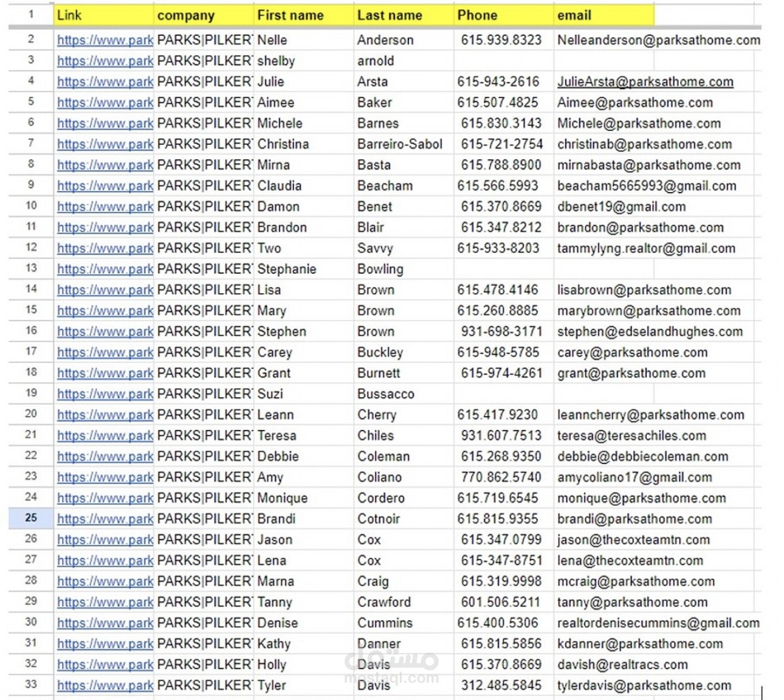This screenshot has width=784, height=700.
Task: Open the link in Nelle Anderson's row
Action: point(105,40)
